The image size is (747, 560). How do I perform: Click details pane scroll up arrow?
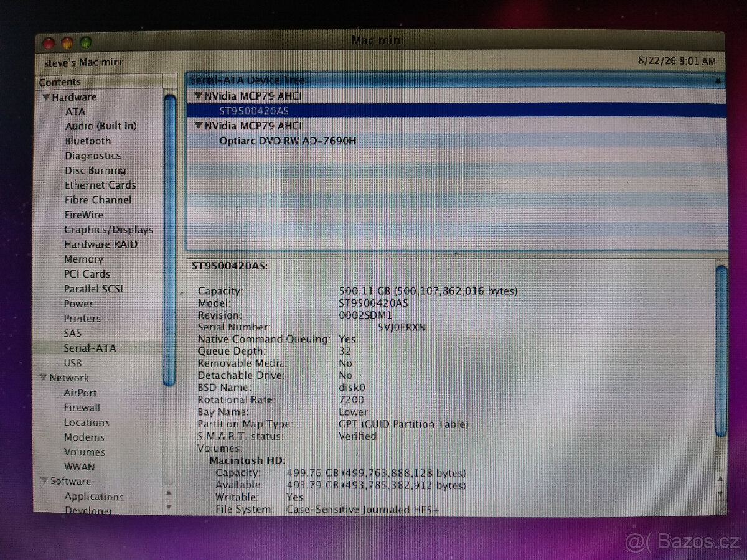click(721, 478)
